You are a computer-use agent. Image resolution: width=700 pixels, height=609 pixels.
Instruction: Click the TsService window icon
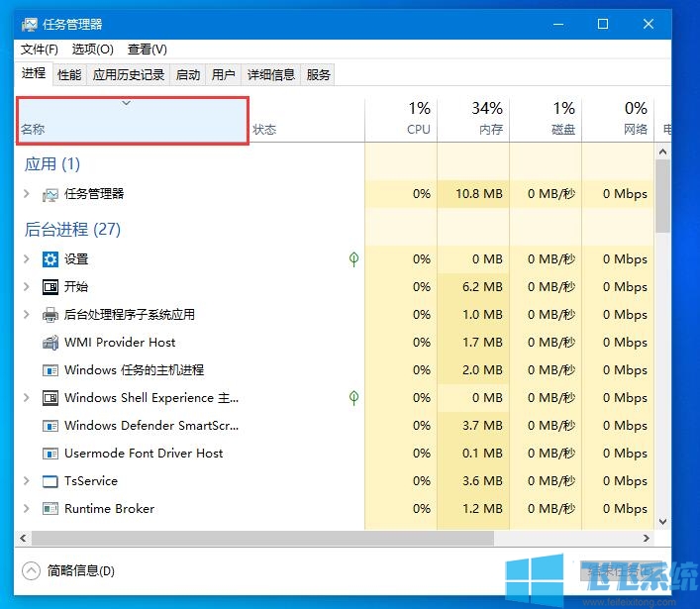tap(50, 481)
